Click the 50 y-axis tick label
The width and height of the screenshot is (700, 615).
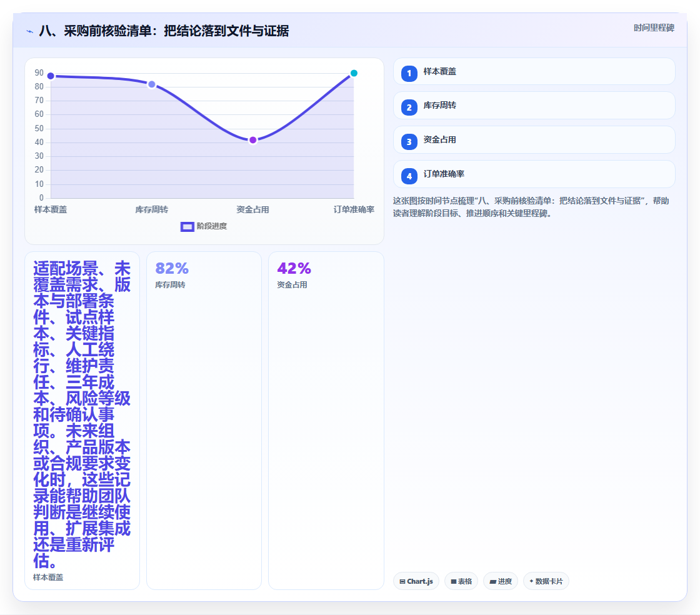(39, 129)
